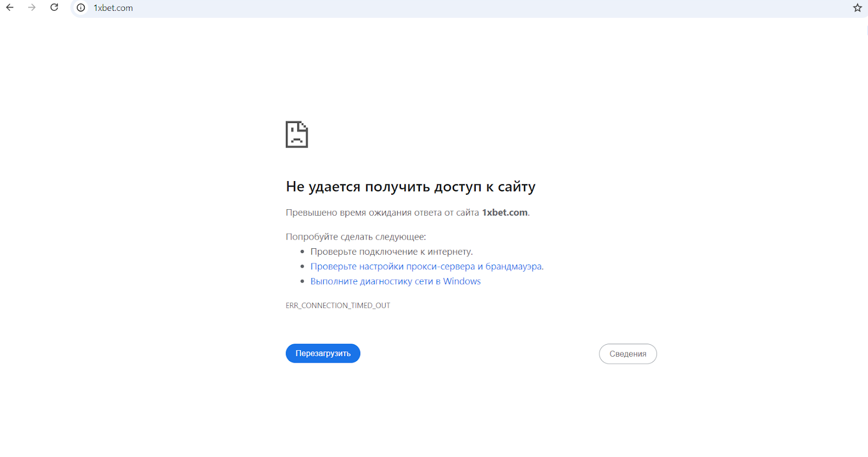Click the blue Перезагрузить button
Image resolution: width=868 pixels, height=457 pixels.
pos(323,353)
